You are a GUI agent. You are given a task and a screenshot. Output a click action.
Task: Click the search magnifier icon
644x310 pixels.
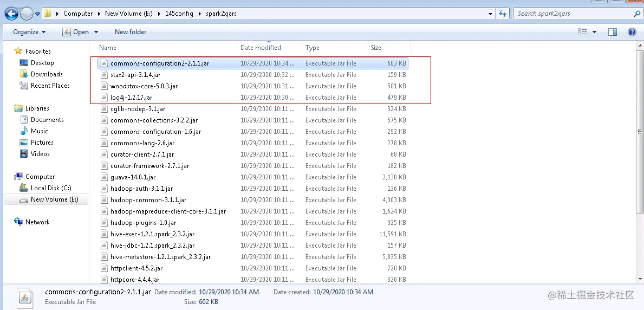pyautogui.click(x=637, y=14)
